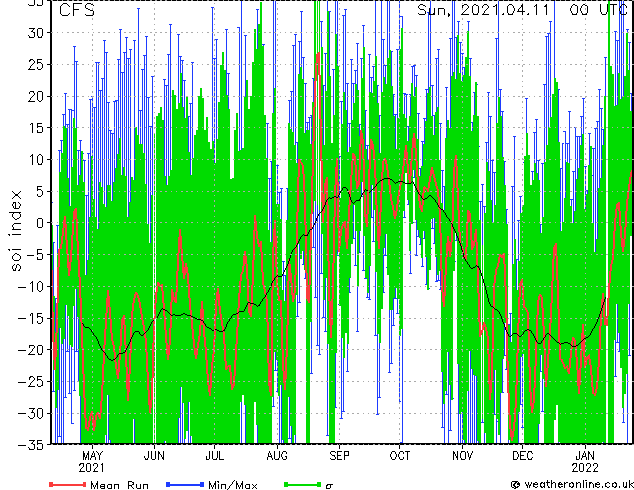Click the y-axis value -10
The height and width of the screenshot is (490, 634).
32,287
